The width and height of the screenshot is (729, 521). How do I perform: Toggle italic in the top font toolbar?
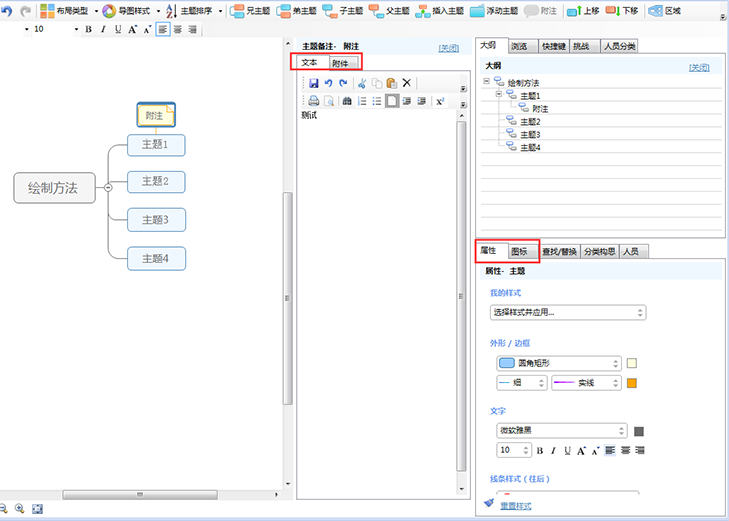pyautogui.click(x=102, y=29)
